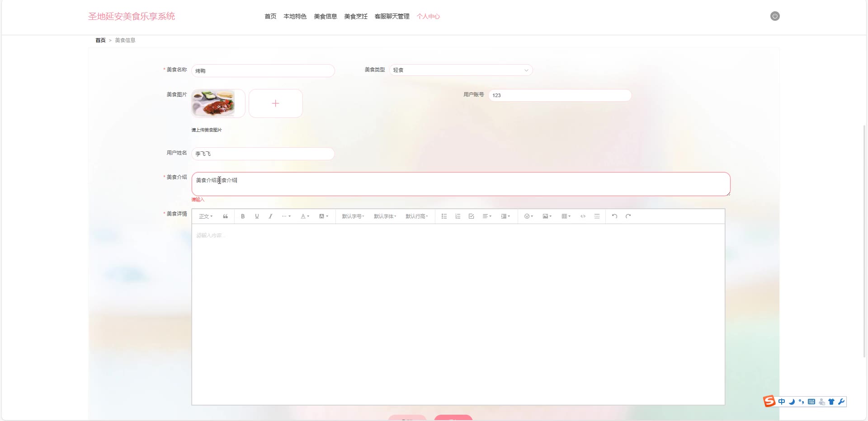This screenshot has width=868, height=421.
Task: Open the 默认字号 font size dropdown
Action: point(353,216)
